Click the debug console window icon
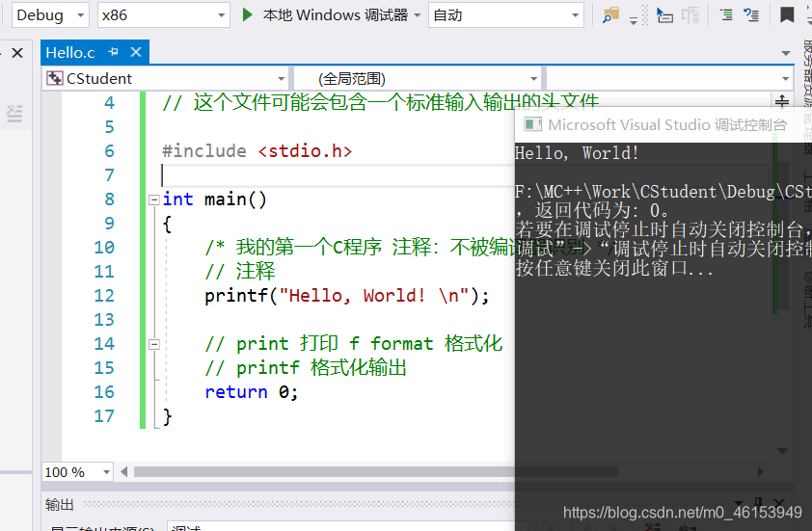The width and height of the screenshot is (812, 531). pos(532,124)
